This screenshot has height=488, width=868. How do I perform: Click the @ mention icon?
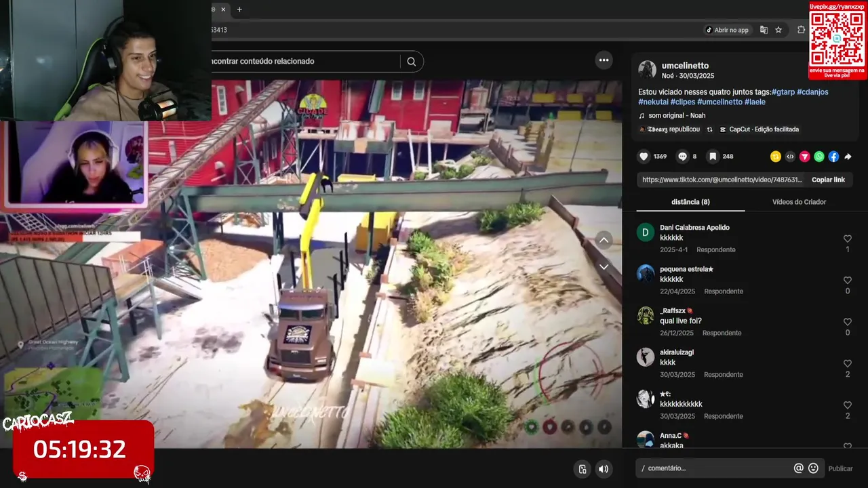(799, 468)
